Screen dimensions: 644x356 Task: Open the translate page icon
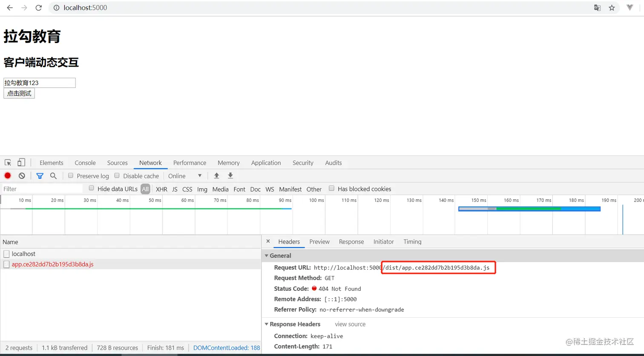click(x=598, y=8)
